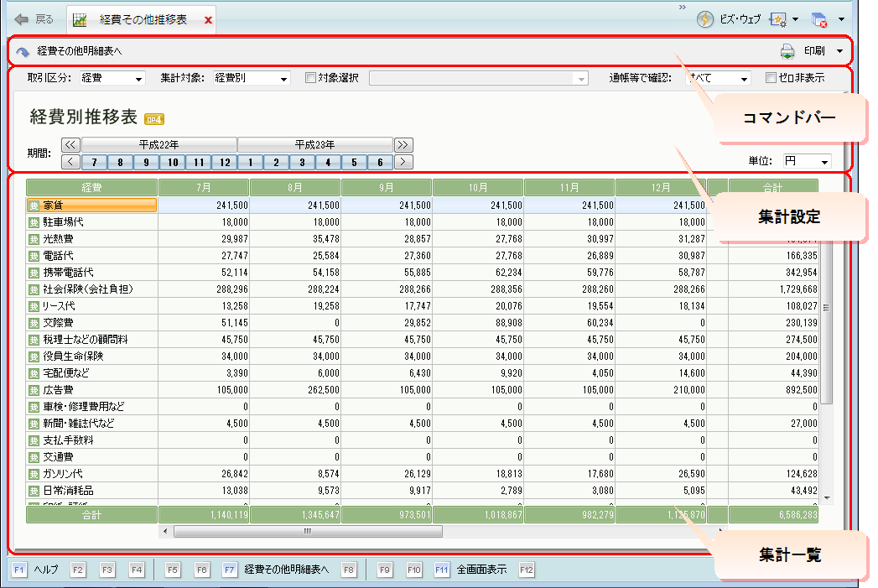Image resolution: width=878 pixels, height=588 pixels.
Task: Close the 経費その他推移表 tab
Action: point(208,20)
